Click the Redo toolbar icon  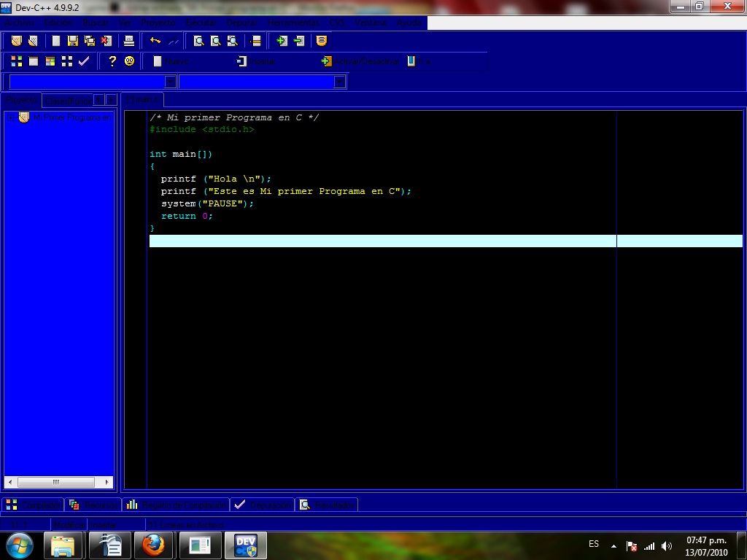[x=173, y=41]
